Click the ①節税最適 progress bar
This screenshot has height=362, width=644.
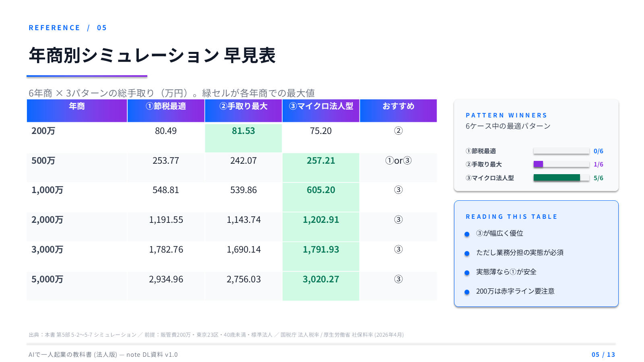561,151
